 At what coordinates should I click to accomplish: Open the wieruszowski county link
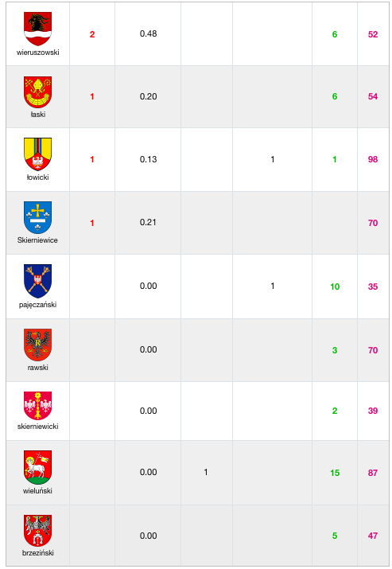coord(37,53)
